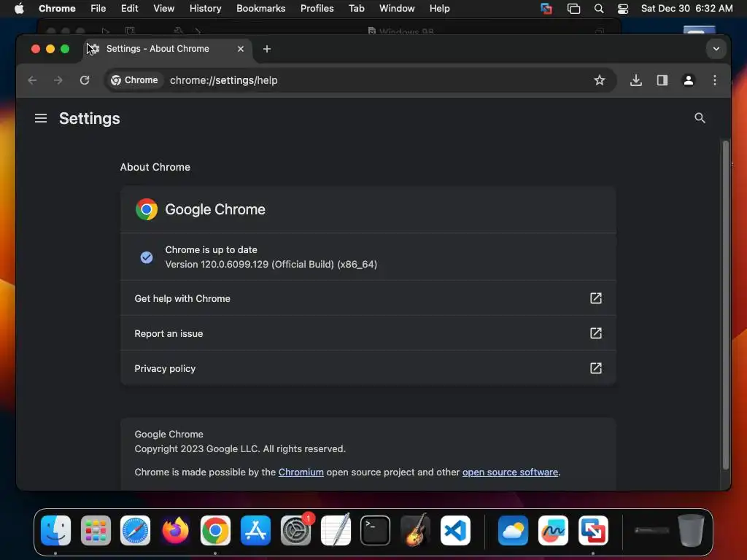
Task: Open Firefox from the Dock
Action: pos(175,530)
